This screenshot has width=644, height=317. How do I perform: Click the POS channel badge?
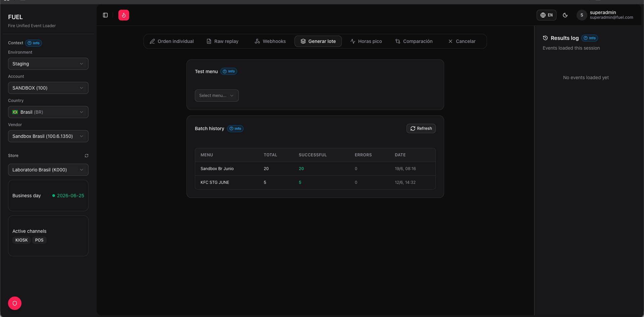point(39,240)
